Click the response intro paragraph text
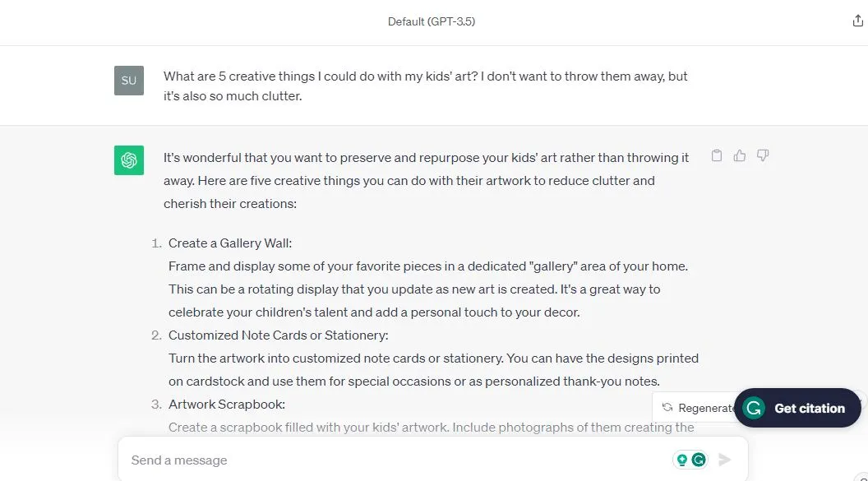Viewport: 868px width, 481px height. click(426, 180)
